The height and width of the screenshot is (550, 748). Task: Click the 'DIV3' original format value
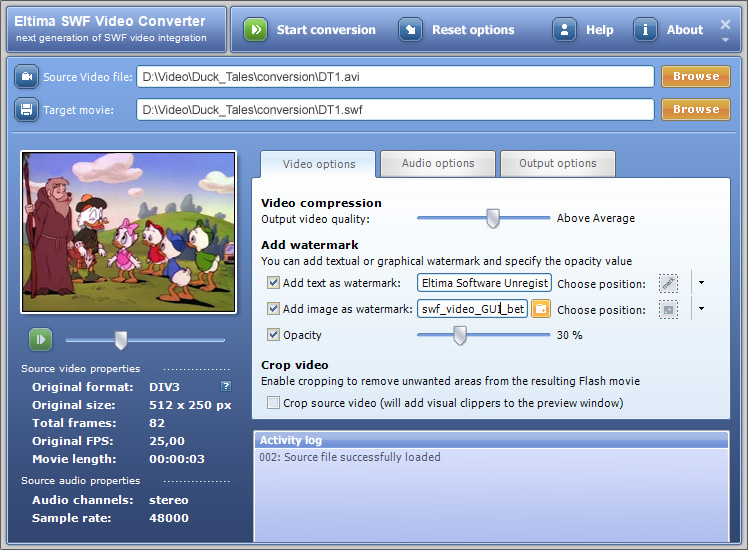pos(164,387)
